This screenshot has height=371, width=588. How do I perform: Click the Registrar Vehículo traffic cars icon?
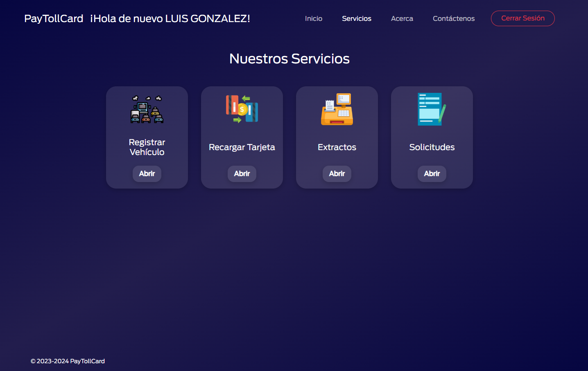click(x=147, y=109)
